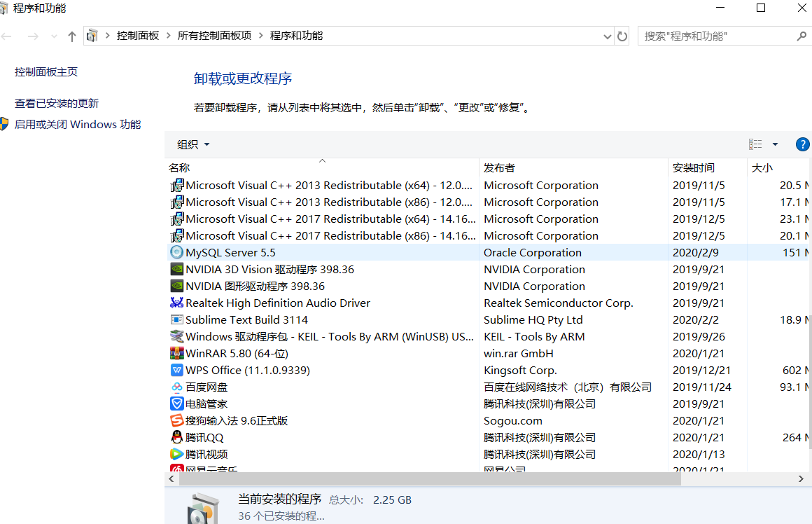Image resolution: width=812 pixels, height=524 pixels.
Task: Click the WPS Office icon
Action: pyautogui.click(x=176, y=370)
